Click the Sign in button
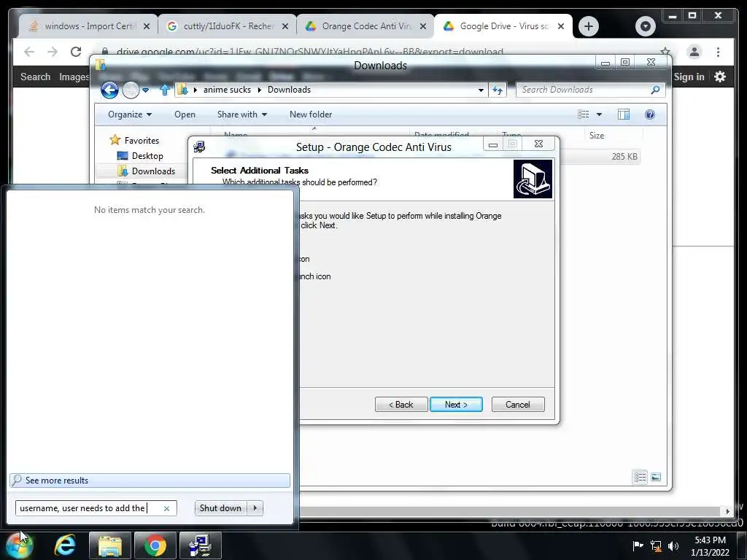This screenshot has height=560, width=747. 689,77
